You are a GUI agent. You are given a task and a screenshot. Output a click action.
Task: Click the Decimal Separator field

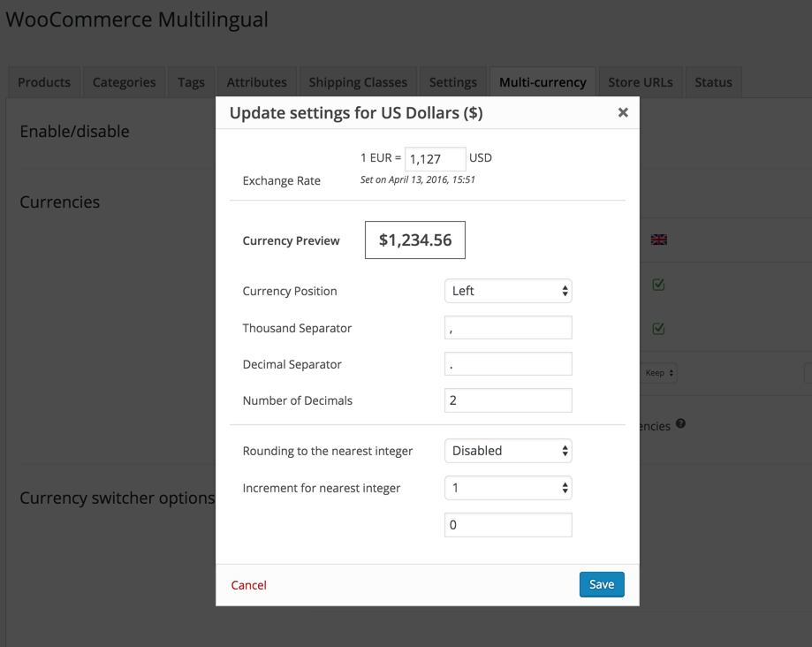pyautogui.click(x=508, y=363)
